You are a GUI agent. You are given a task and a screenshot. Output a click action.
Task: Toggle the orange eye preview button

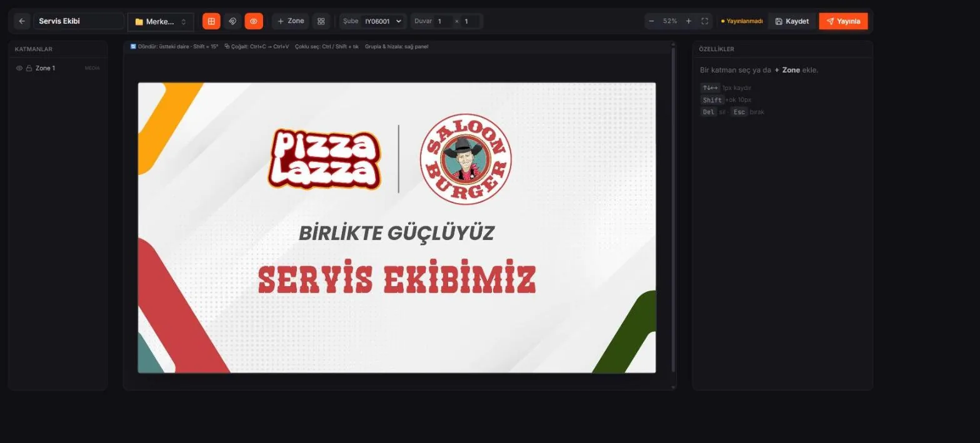tap(254, 21)
